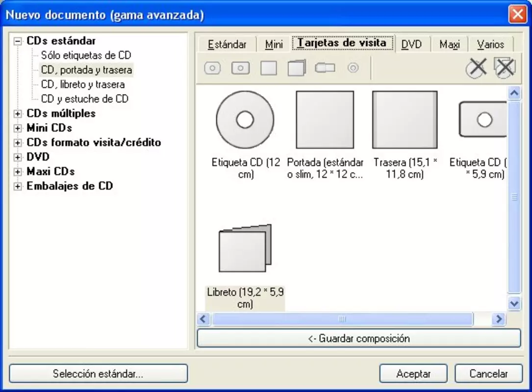The width and height of the screenshot is (532, 392).
Task: Delete selected element with X icon
Action: [477, 68]
